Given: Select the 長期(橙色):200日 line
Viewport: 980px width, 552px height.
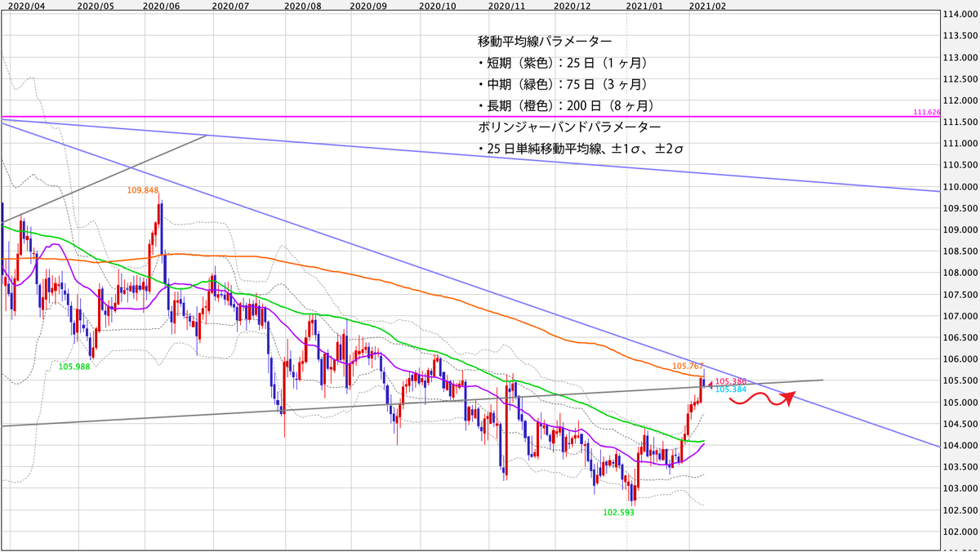Looking at the screenshot, I should click(x=566, y=105).
